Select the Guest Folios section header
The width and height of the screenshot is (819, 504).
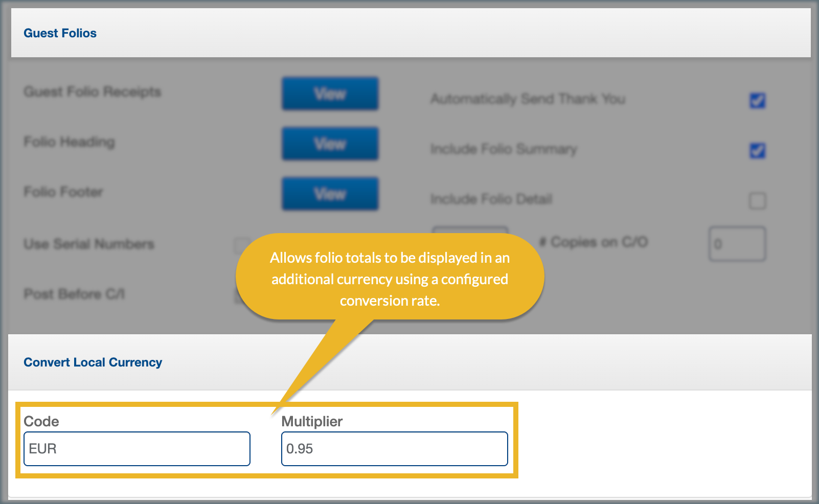(x=60, y=33)
